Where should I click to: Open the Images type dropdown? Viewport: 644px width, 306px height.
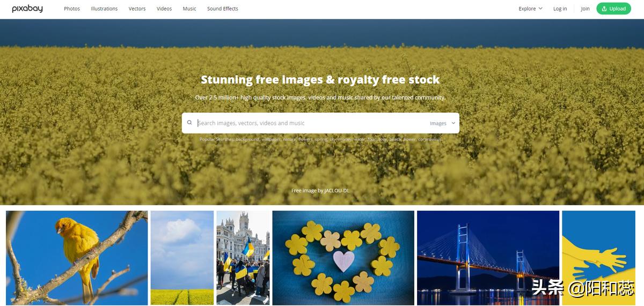point(442,123)
